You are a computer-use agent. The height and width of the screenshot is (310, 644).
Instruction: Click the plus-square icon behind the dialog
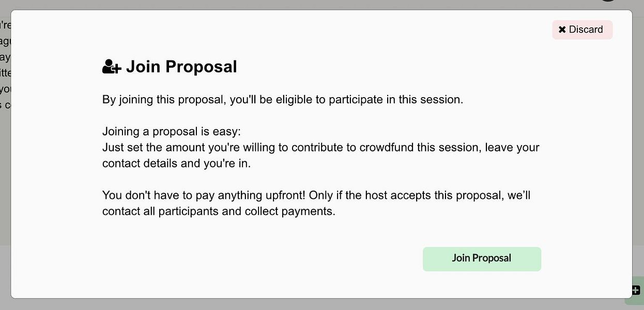[636, 290]
